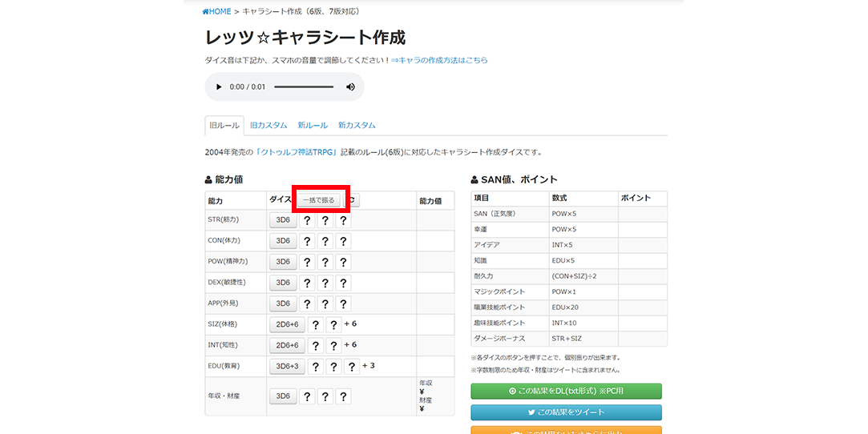Click the 幸運 cell
868x434 pixels.
click(510, 229)
